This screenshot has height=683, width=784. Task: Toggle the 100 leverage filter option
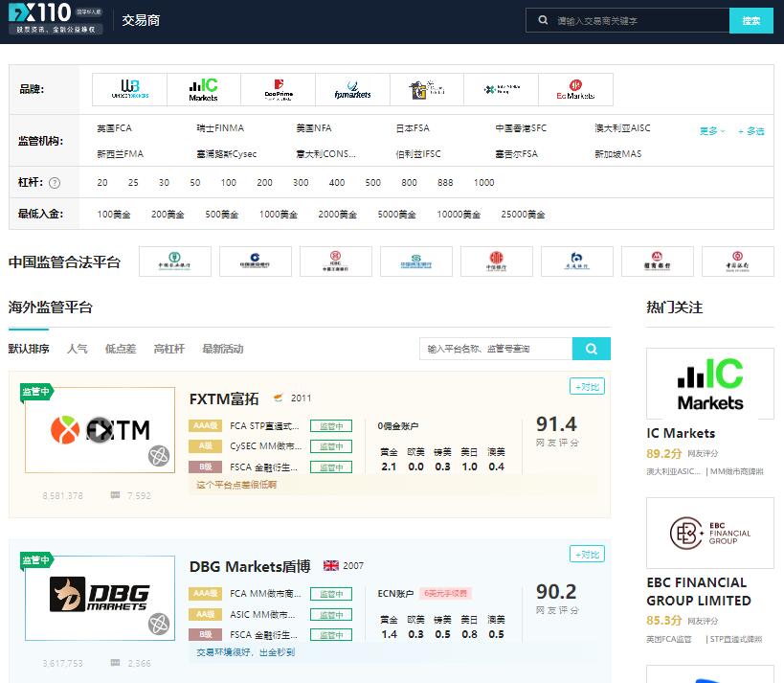click(228, 183)
